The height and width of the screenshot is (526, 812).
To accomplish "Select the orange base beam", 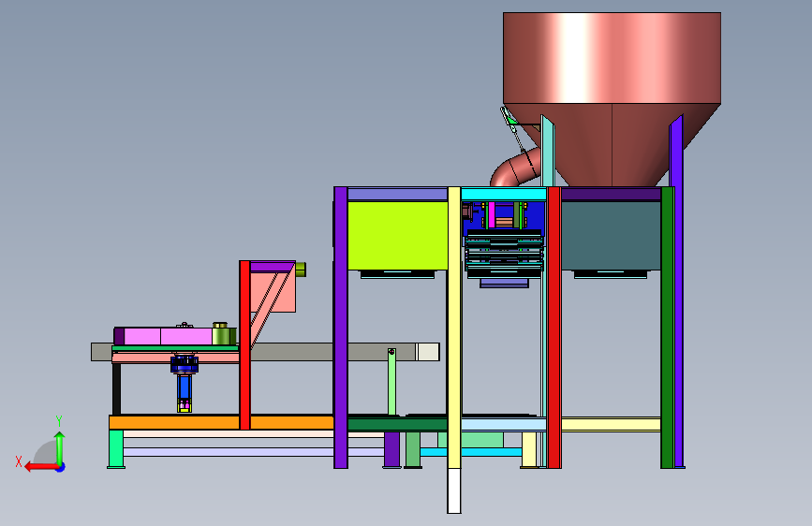I will tap(221, 422).
